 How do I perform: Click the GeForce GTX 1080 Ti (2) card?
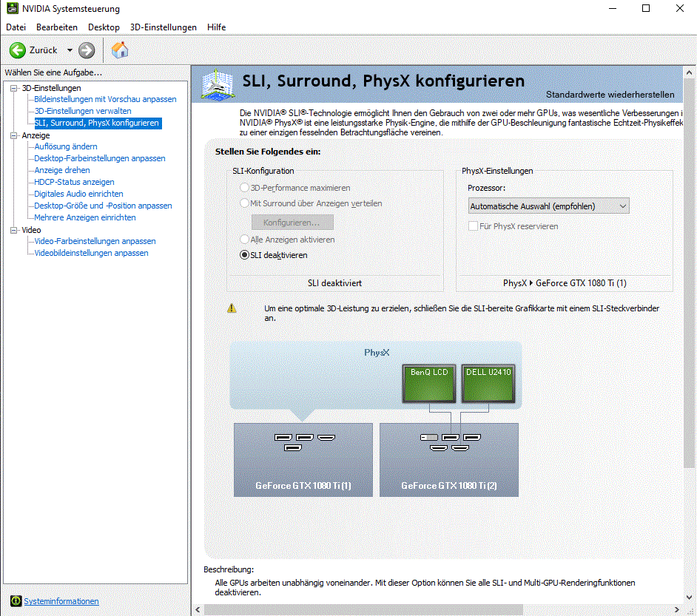[449, 460]
